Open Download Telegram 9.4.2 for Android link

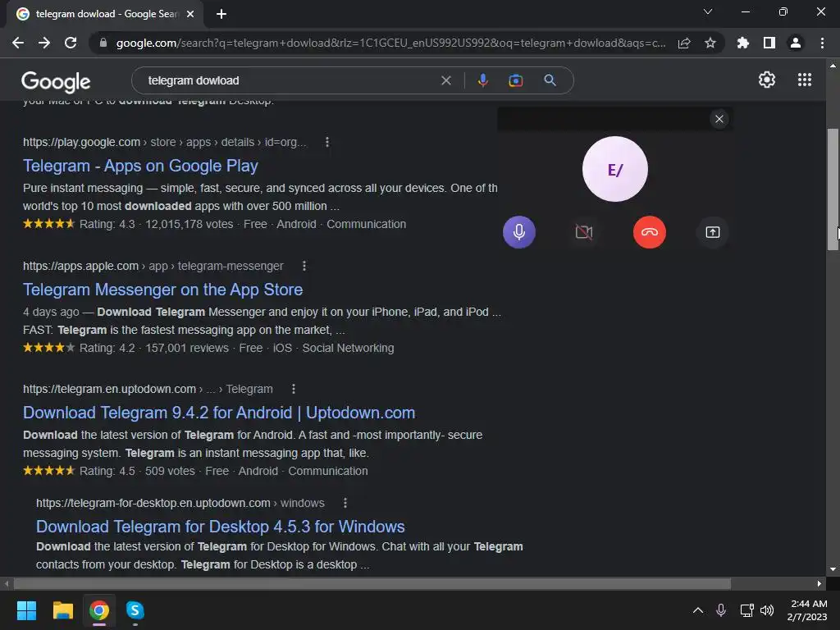(x=219, y=413)
